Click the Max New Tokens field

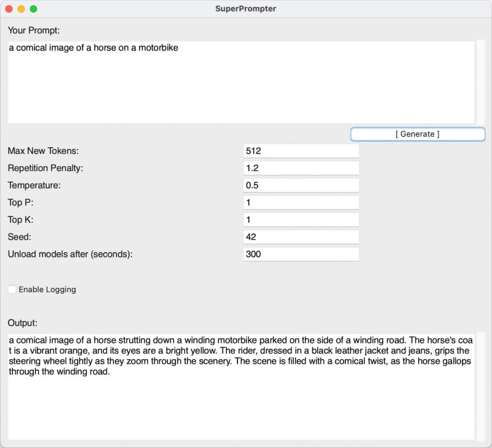[x=301, y=151]
